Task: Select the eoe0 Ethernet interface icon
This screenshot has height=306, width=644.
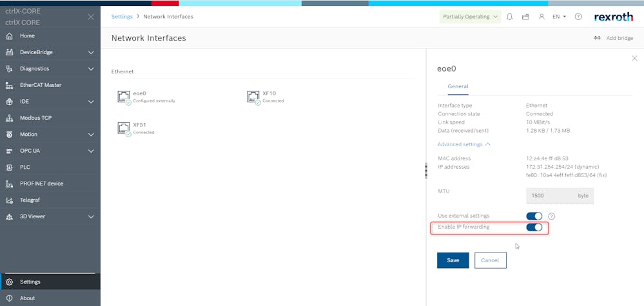Action: click(x=124, y=97)
